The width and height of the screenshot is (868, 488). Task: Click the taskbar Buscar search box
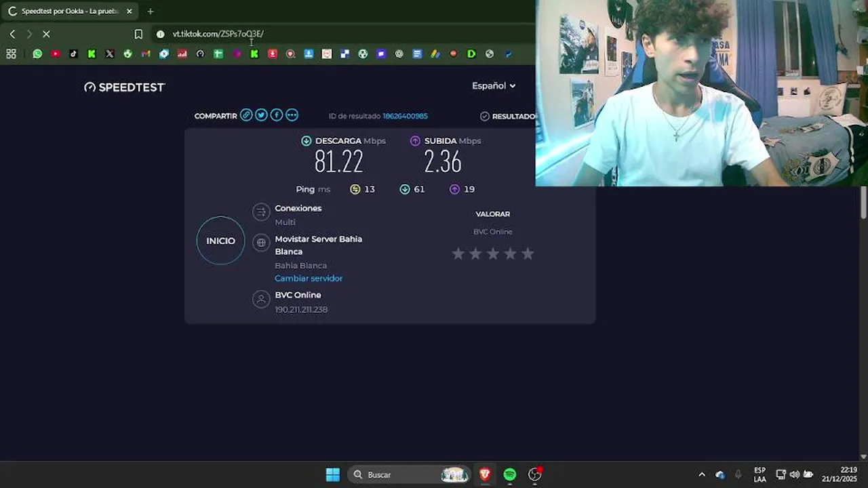[410, 474]
